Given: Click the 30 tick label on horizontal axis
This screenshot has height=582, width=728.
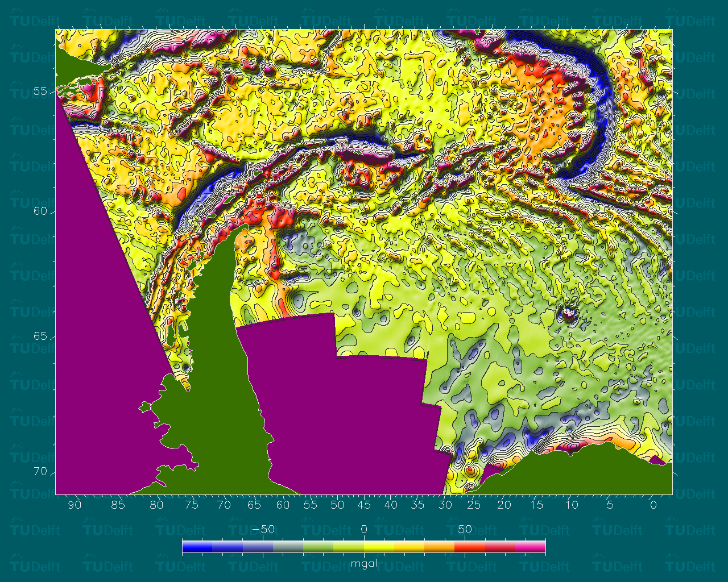Looking at the screenshot, I should coord(445,505).
